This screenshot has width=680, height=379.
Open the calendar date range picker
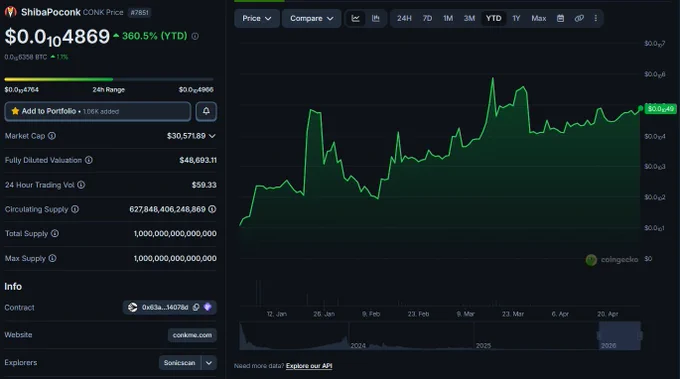pos(560,18)
